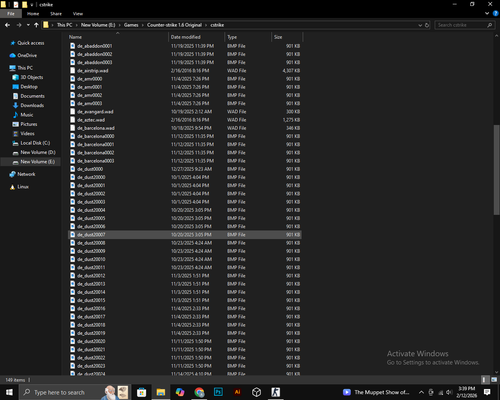Open the View ribbon tab

78,14
